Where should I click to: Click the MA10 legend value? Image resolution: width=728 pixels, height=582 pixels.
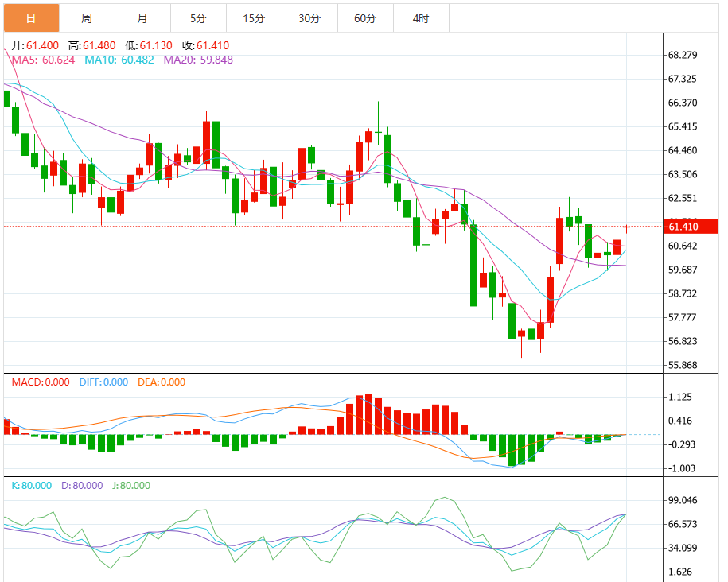(x=137, y=60)
